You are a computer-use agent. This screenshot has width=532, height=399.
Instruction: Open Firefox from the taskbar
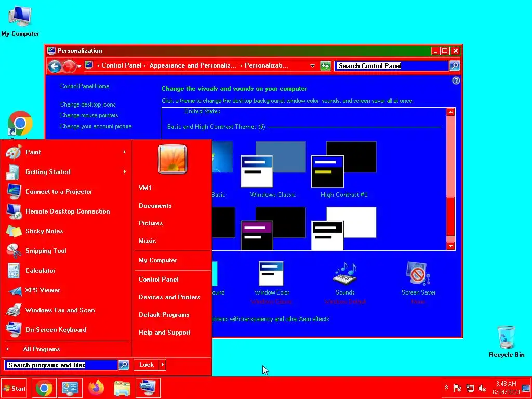96,388
